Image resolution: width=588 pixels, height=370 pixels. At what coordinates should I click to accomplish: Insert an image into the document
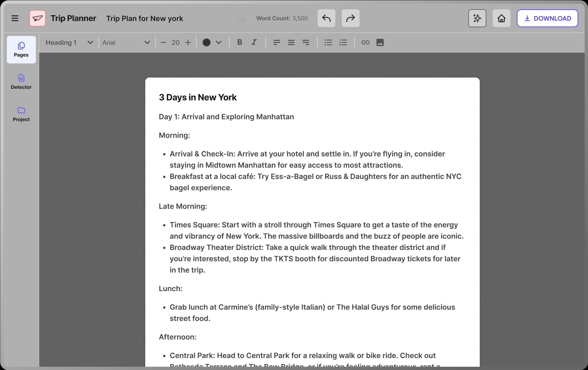tap(380, 42)
